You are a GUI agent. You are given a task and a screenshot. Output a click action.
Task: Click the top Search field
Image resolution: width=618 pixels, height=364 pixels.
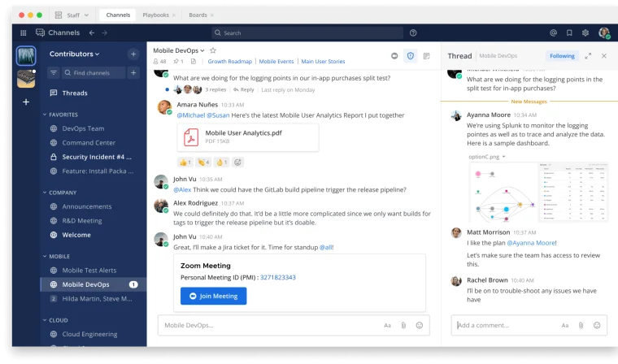[309, 32]
